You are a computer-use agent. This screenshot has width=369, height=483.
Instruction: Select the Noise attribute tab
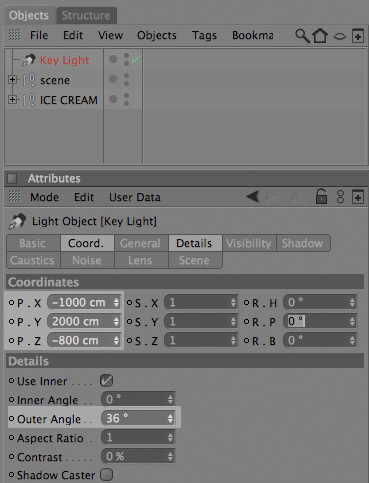pos(87,260)
